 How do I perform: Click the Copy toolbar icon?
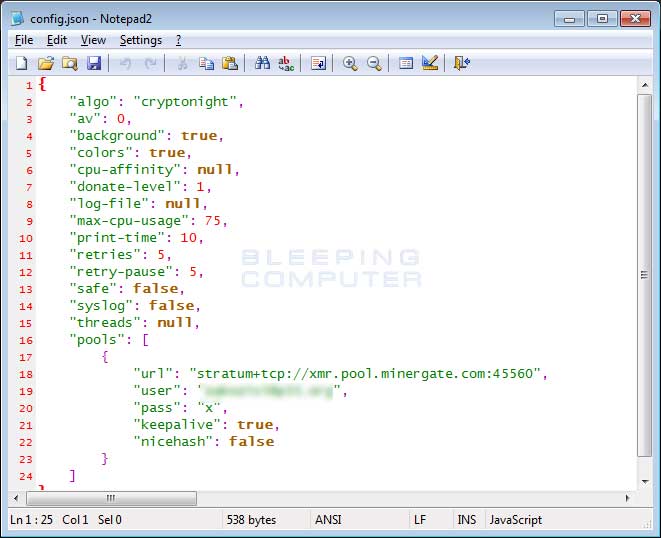(206, 63)
